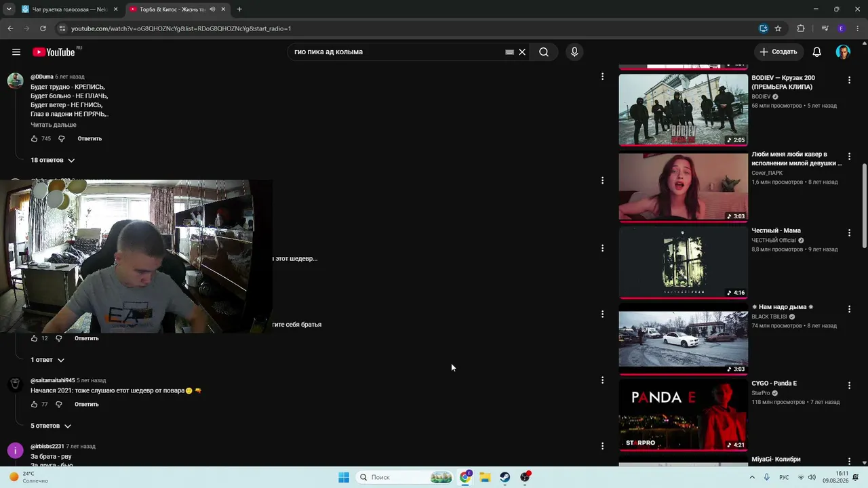
Task: Open @saitamaitahi945 channel link
Action: [53, 380]
